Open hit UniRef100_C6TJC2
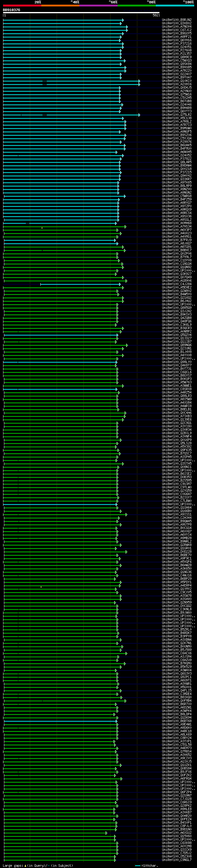This screenshot has height=868, width=197. (177, 30)
